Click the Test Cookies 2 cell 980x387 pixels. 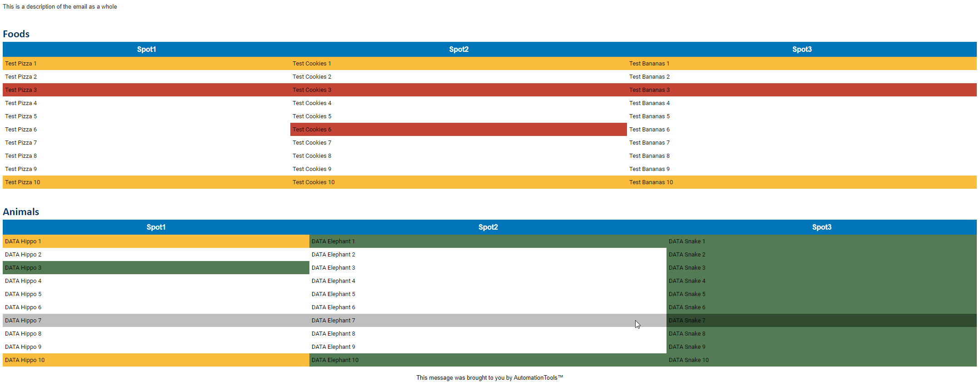point(458,77)
